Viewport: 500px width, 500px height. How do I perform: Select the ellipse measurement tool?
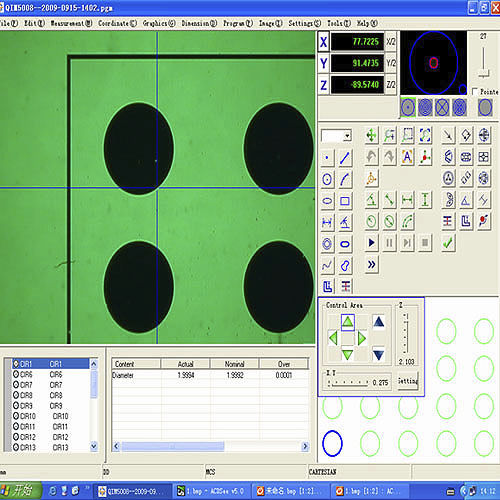327,201
